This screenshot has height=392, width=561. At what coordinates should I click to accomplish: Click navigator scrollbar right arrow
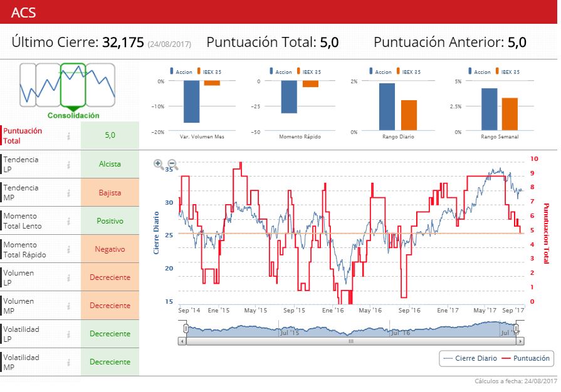520,341
